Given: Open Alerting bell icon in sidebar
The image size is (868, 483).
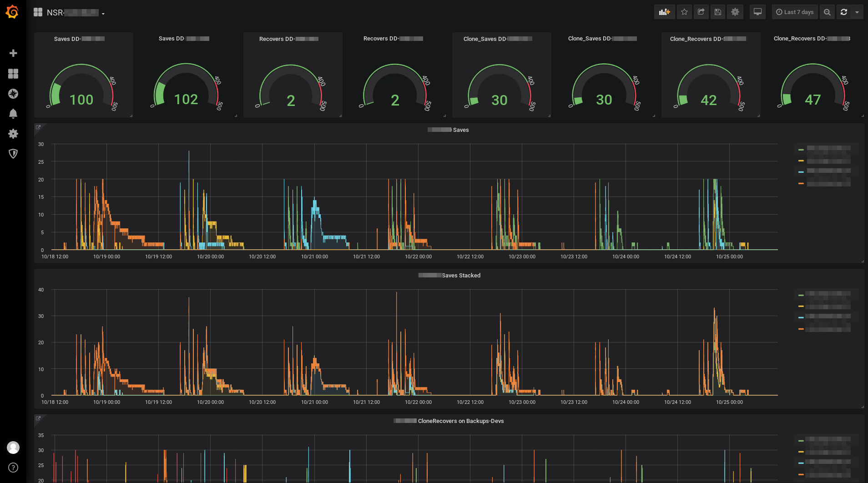Looking at the screenshot, I should [13, 114].
